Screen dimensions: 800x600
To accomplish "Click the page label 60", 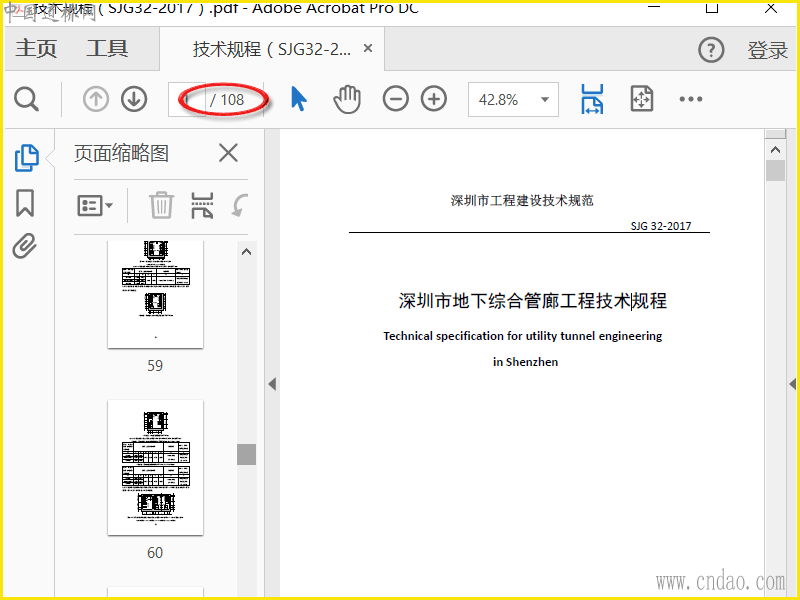I will tap(155, 552).
